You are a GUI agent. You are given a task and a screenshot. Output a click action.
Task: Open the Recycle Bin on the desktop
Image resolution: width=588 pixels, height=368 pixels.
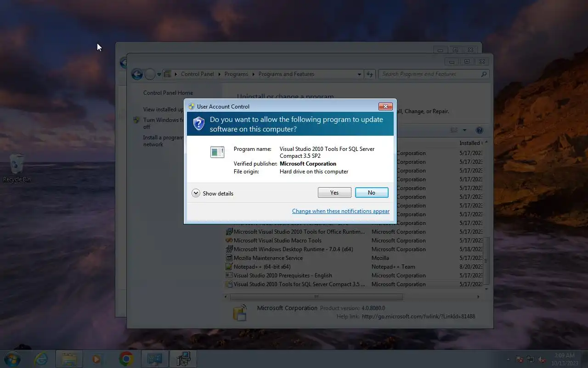point(17,168)
